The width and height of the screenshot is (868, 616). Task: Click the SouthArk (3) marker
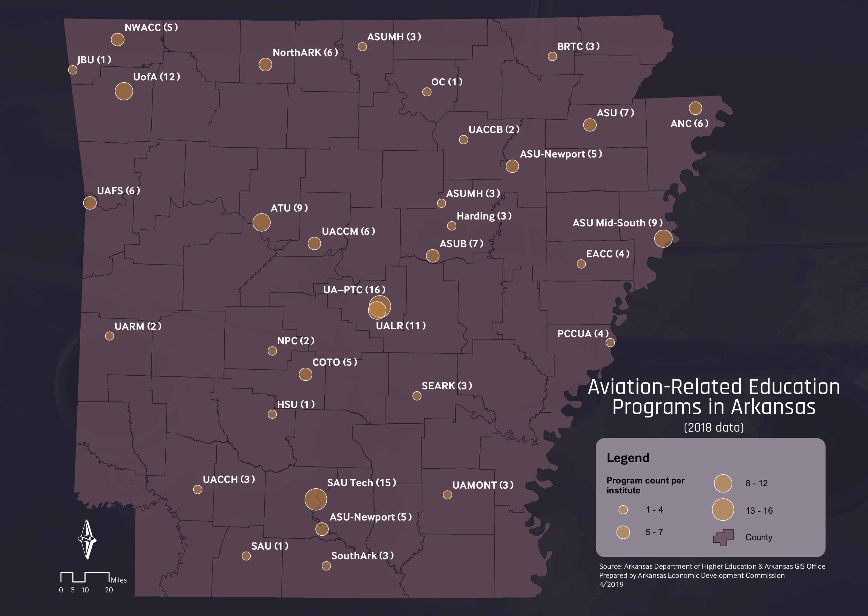(x=326, y=566)
